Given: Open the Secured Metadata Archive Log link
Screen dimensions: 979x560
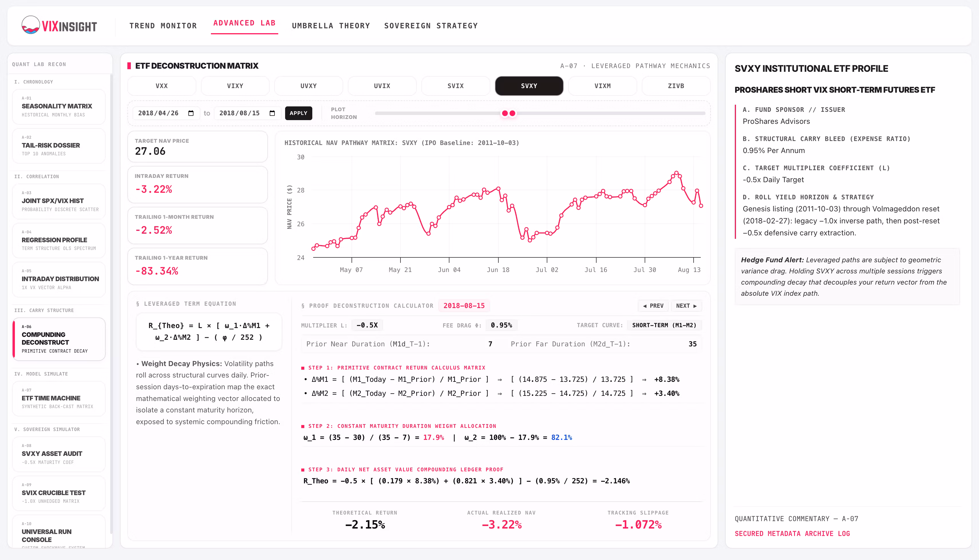Looking at the screenshot, I should point(792,533).
